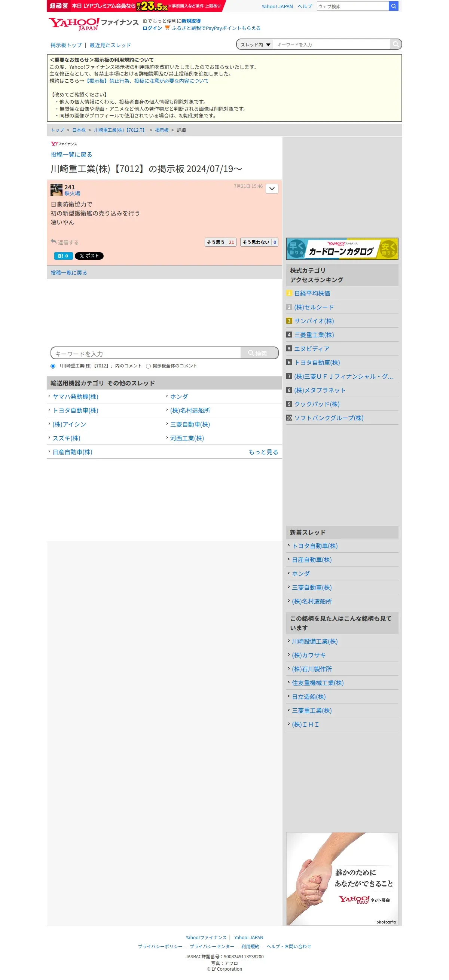This screenshot has height=980, width=449.
Task: Open ranking item 日経平均株価
Action: pyautogui.click(x=312, y=293)
